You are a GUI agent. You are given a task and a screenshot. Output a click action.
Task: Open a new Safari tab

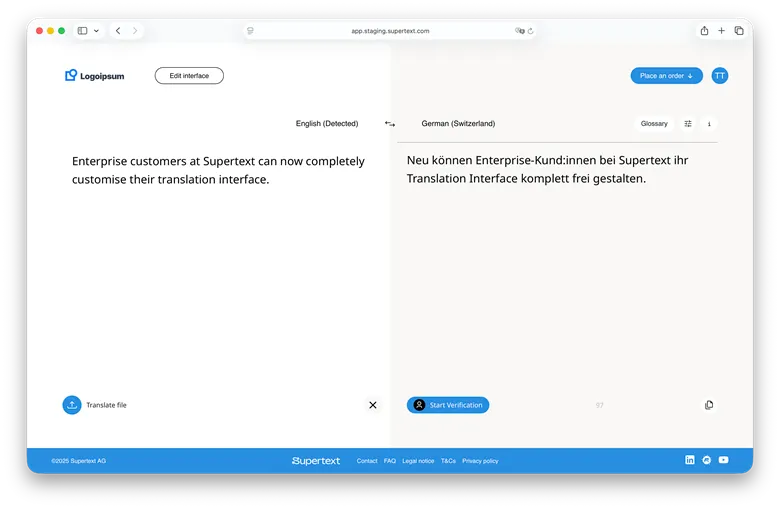(x=721, y=31)
